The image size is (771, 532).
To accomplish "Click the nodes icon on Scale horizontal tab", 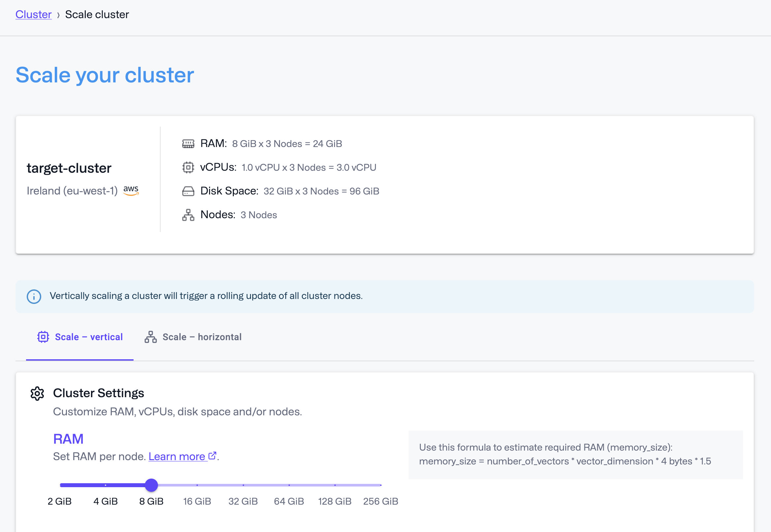I will [x=151, y=337].
